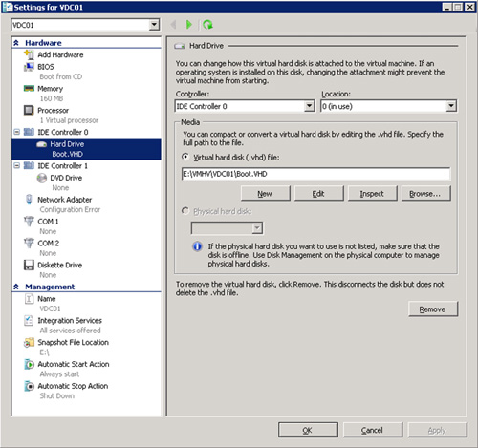
Task: Select Virtual hard disk (.vhd) file radio button
Action: 185,157
